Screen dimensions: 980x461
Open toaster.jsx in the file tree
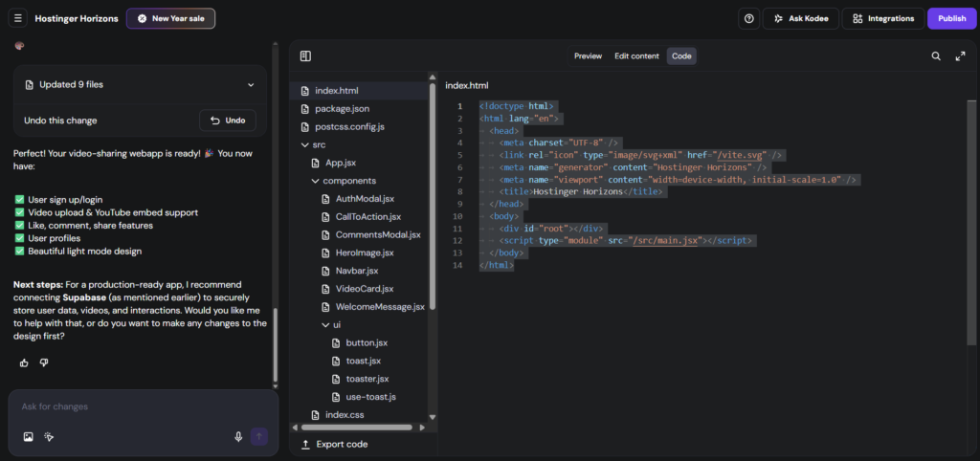[x=367, y=379]
